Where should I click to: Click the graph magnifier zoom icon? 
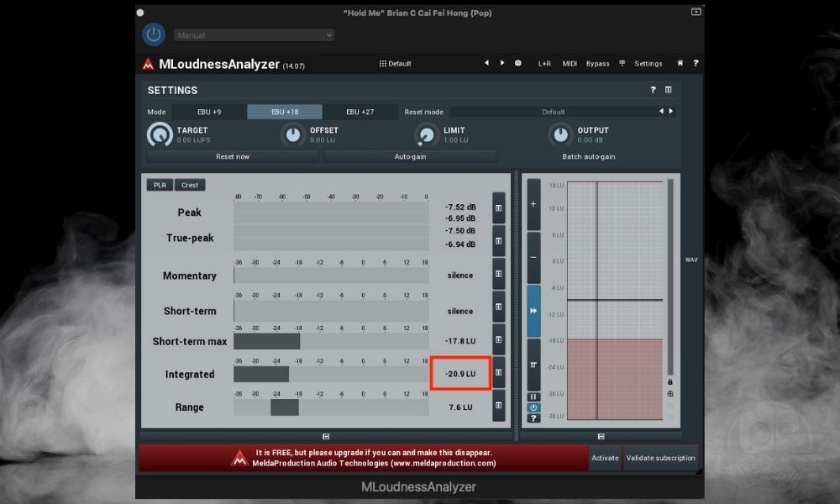(x=670, y=394)
